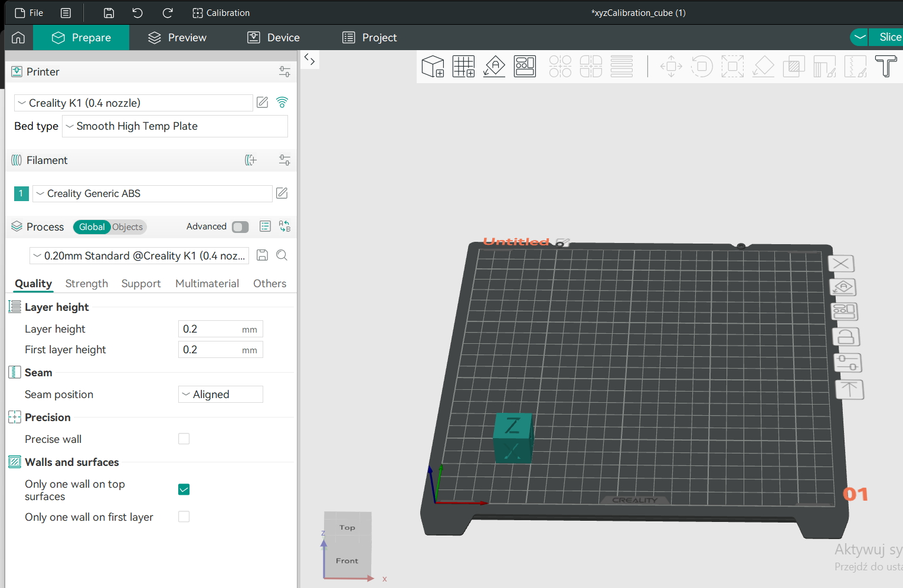
Task: Check Only one wall on first layer
Action: click(x=184, y=517)
